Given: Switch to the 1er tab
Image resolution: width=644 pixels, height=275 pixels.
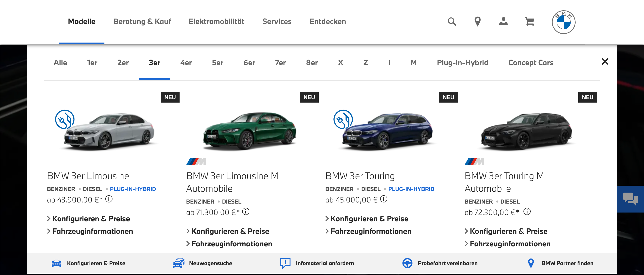Looking at the screenshot, I should (x=92, y=63).
